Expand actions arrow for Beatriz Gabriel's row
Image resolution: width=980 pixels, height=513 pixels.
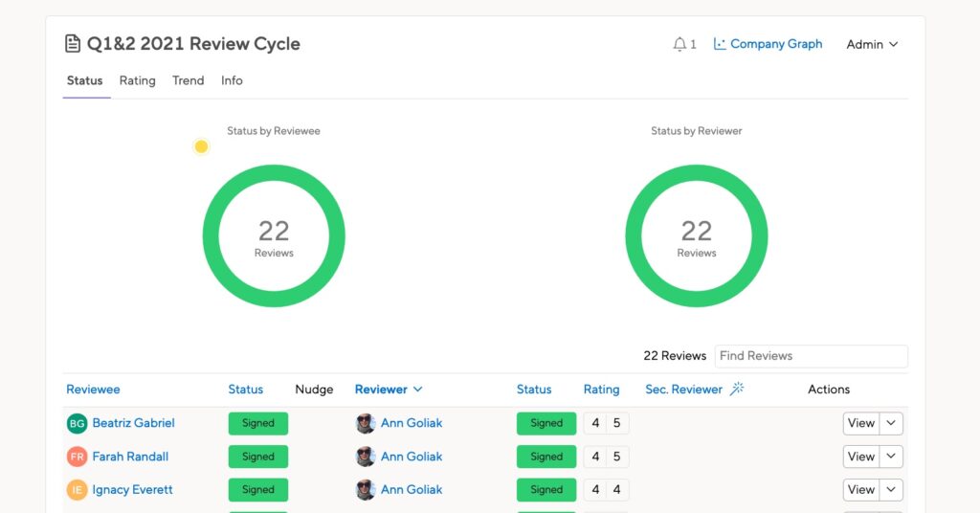click(x=891, y=424)
